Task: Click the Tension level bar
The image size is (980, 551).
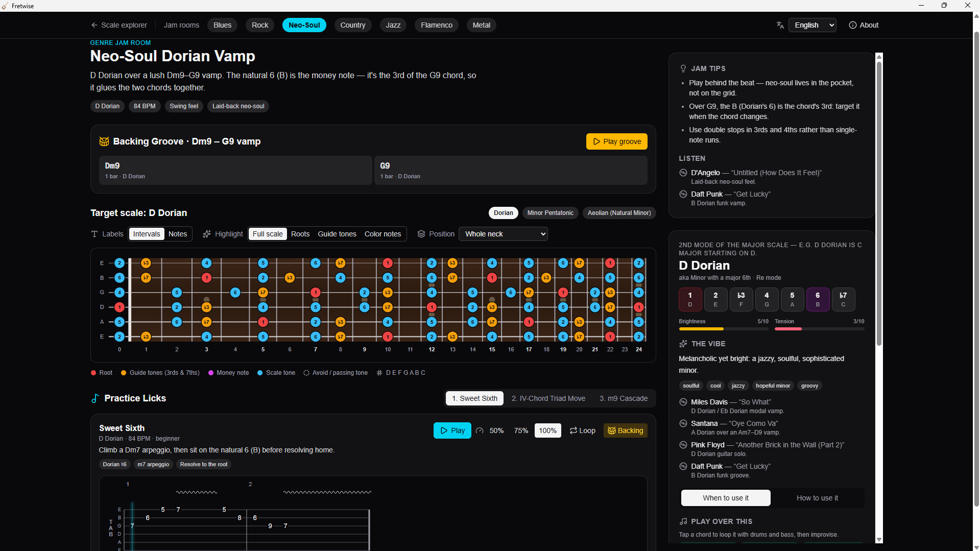Action: click(819, 329)
